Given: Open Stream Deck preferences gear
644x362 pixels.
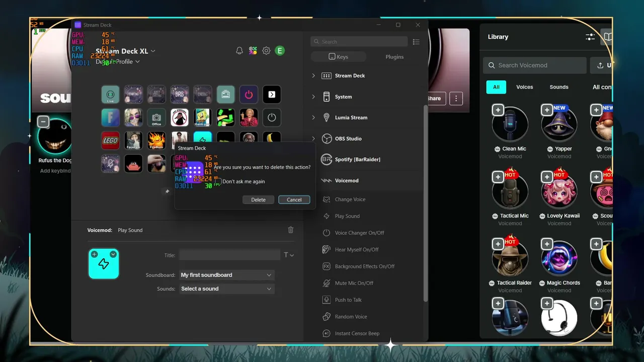Looking at the screenshot, I should tap(267, 51).
